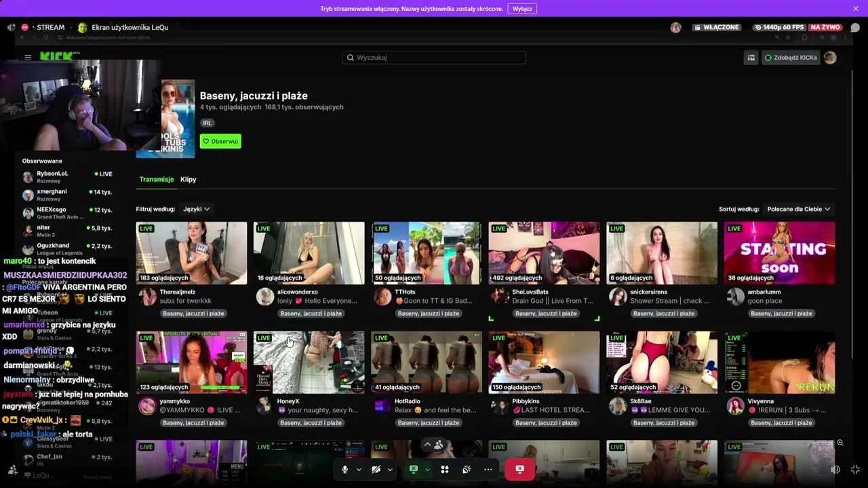The width and height of the screenshot is (868, 488).
Task: Open more options three dots in call toolbar
Action: point(488,469)
